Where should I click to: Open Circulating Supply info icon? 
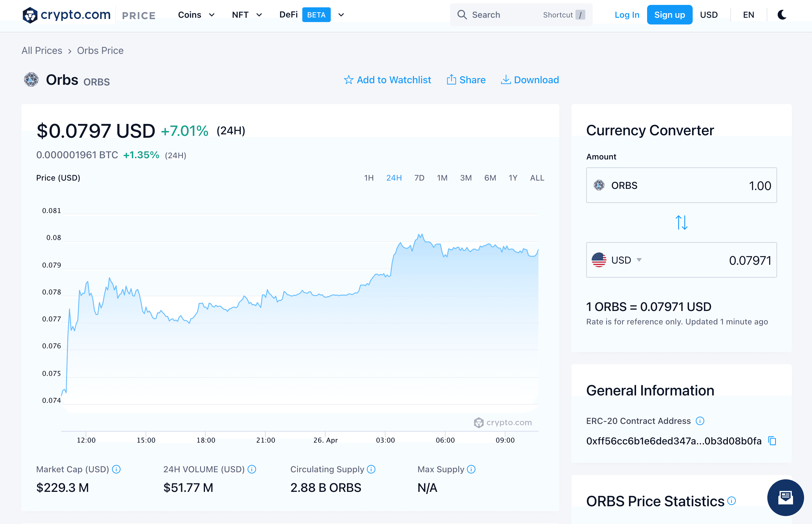[371, 469]
